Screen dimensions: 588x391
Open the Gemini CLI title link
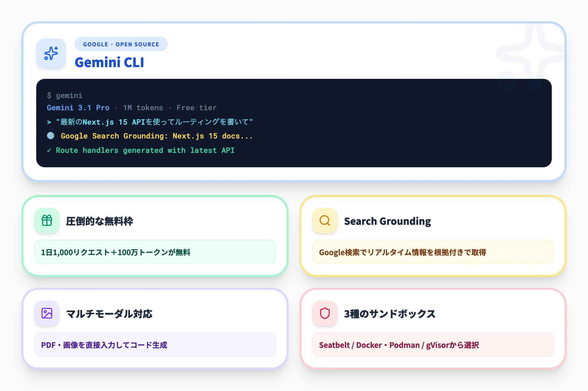click(110, 62)
